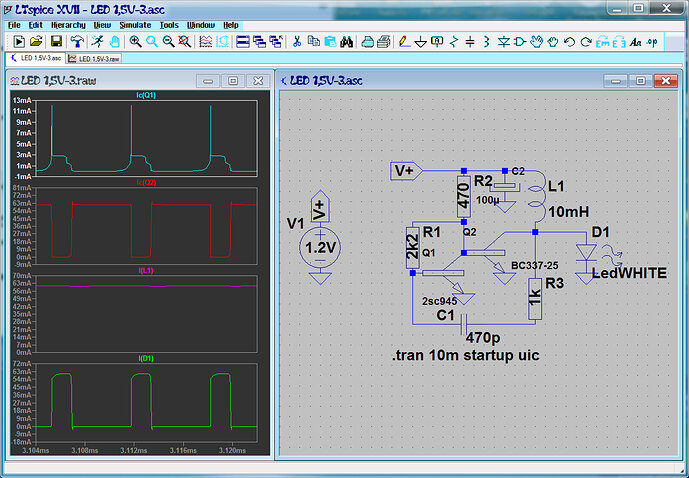Maximize the LED 1,5V-3.raw plot window
The height and width of the screenshot is (478, 689).
(x=233, y=81)
